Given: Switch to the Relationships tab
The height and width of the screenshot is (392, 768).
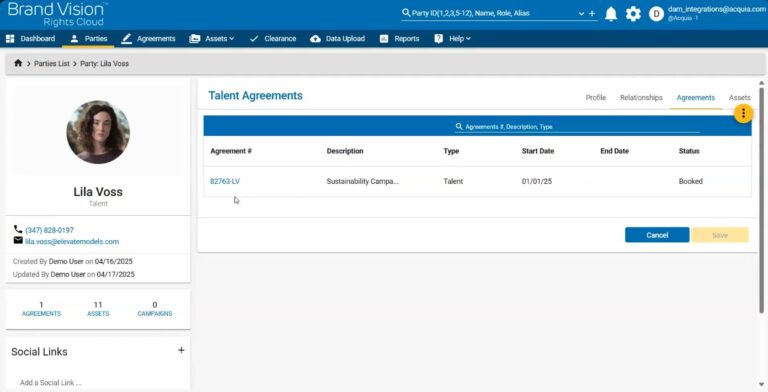Looking at the screenshot, I should (641, 98).
